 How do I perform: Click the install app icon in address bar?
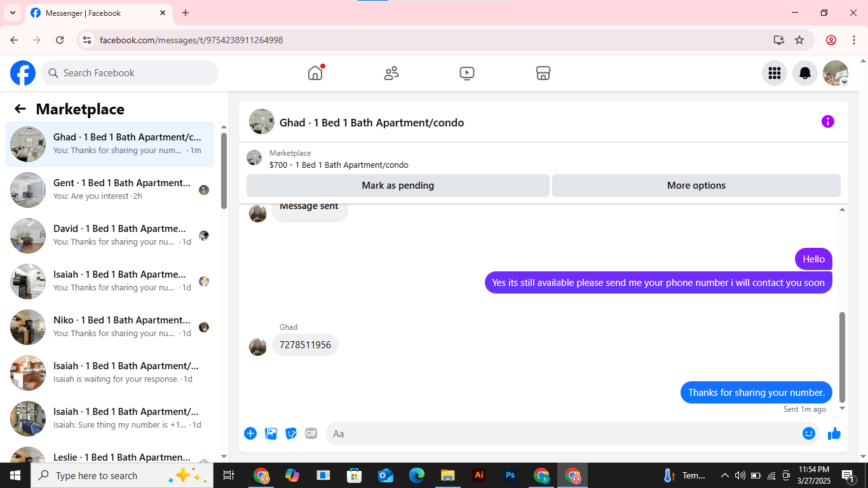click(x=778, y=40)
